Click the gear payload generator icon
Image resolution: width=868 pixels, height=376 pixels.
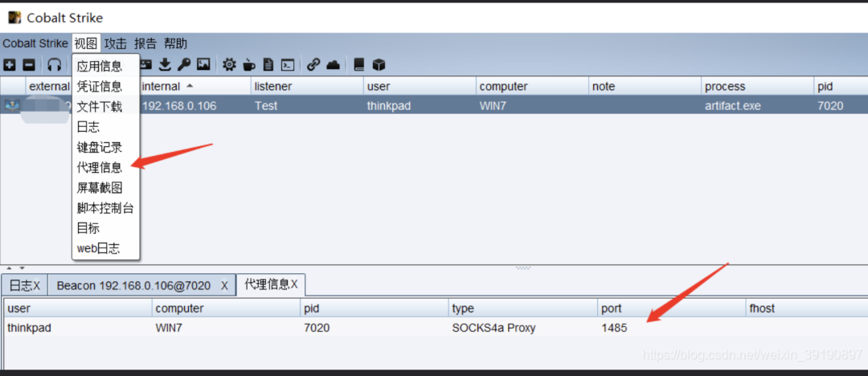point(229,65)
